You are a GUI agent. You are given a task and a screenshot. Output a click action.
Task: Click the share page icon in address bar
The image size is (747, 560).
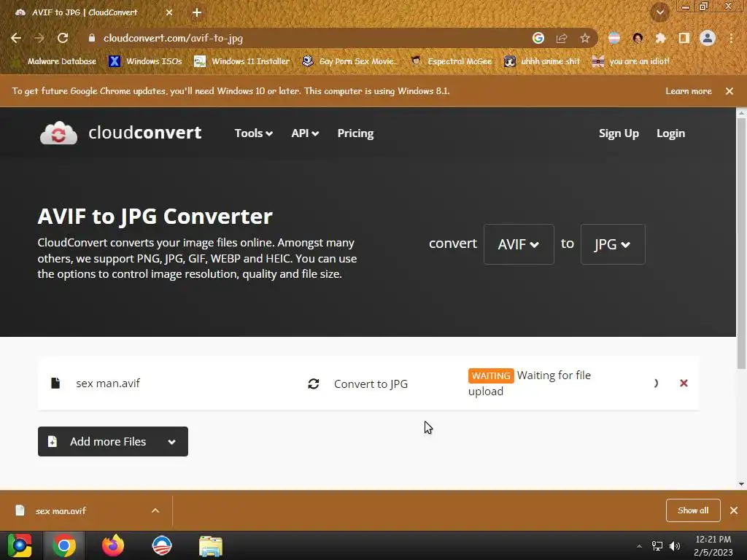coord(562,38)
